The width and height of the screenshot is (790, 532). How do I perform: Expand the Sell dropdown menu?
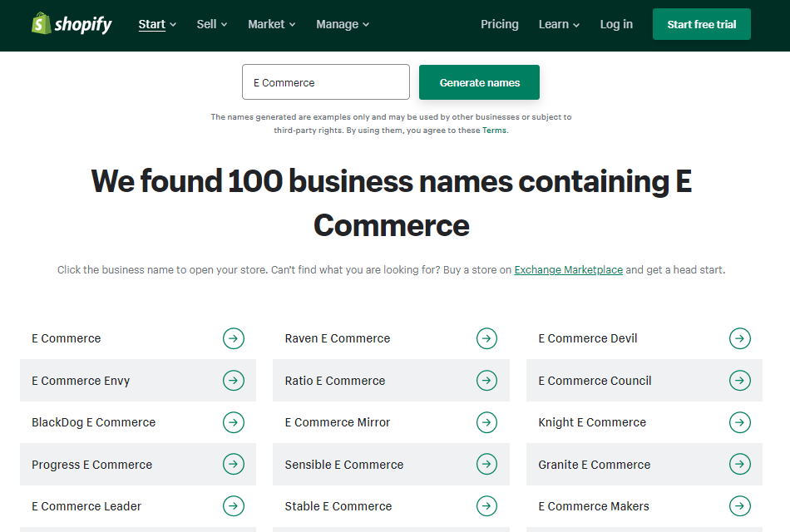pyautogui.click(x=211, y=24)
